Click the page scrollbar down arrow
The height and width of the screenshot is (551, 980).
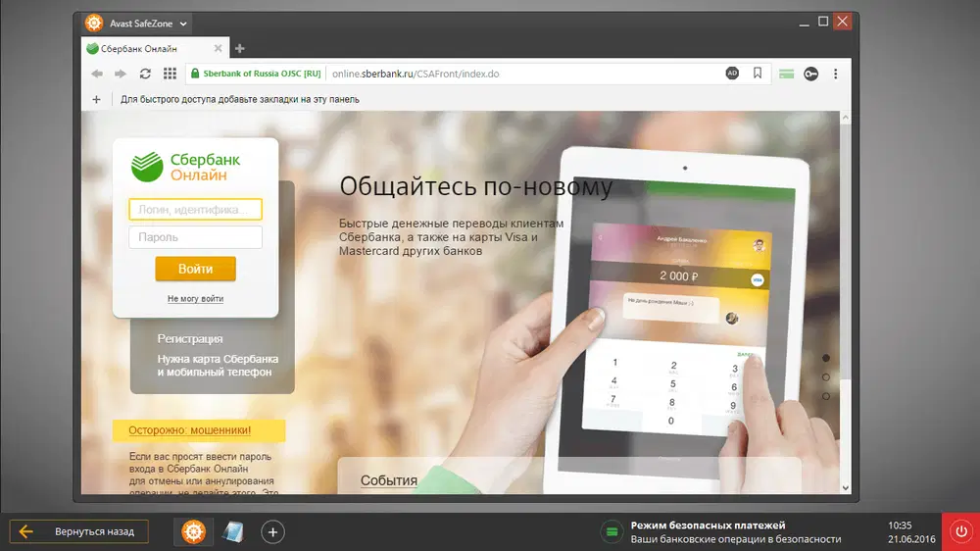click(846, 488)
